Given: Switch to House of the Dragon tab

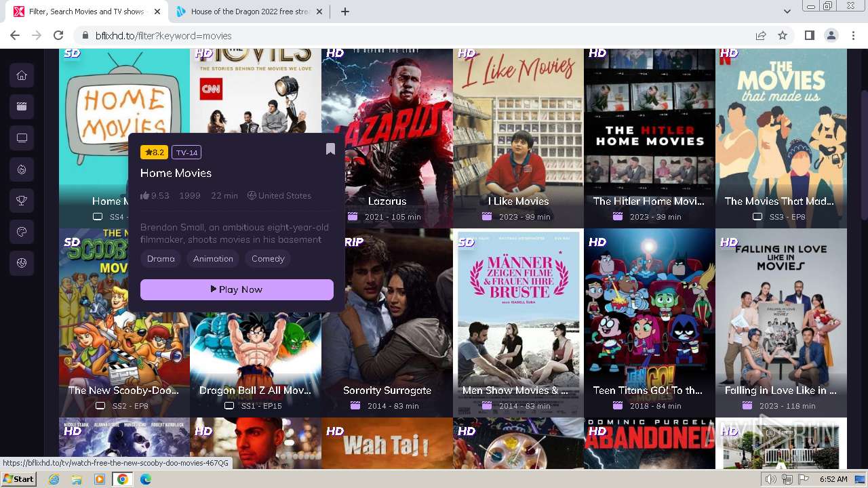Looking at the screenshot, I should [248, 12].
